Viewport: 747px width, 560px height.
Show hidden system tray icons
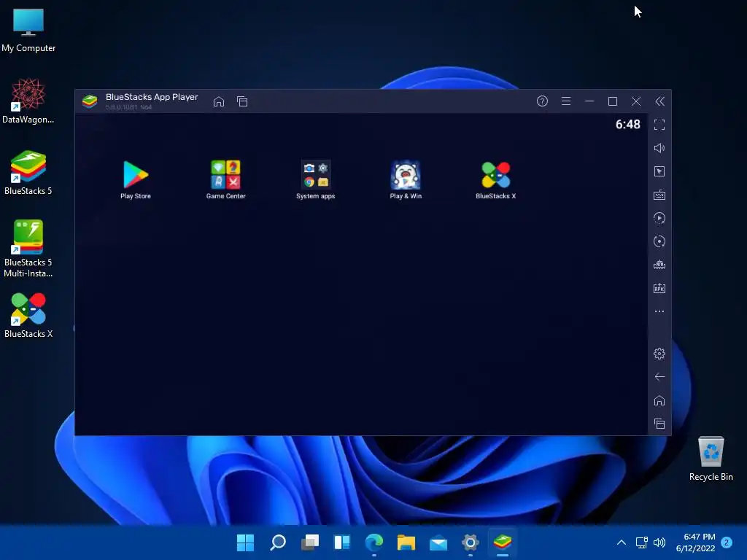[x=622, y=542]
